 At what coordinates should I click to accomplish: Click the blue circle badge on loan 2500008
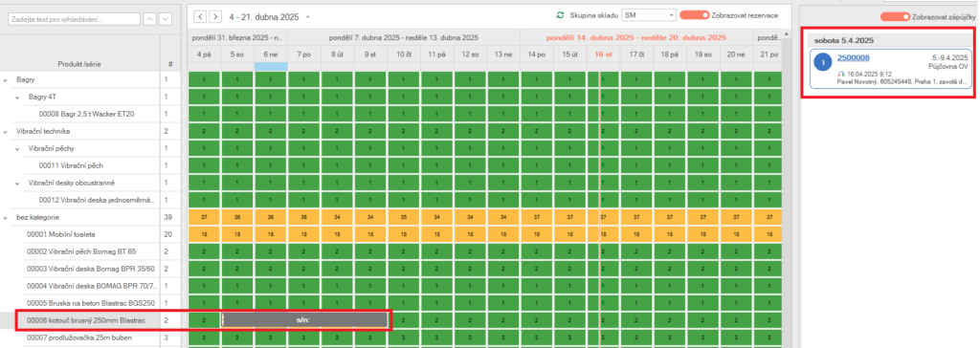click(x=823, y=63)
